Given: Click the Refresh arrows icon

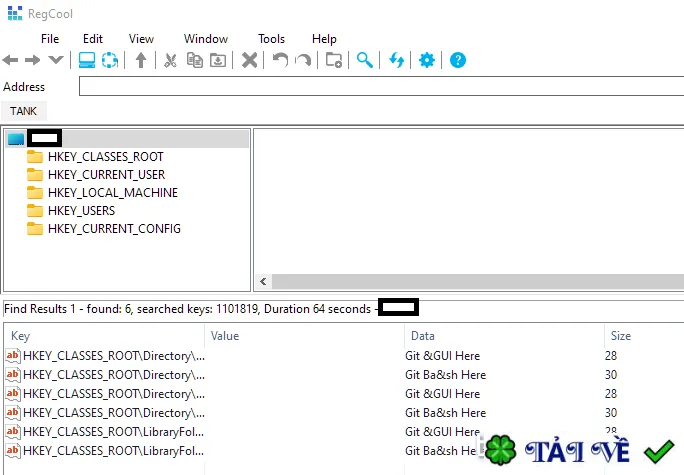Looking at the screenshot, I should 396,60.
